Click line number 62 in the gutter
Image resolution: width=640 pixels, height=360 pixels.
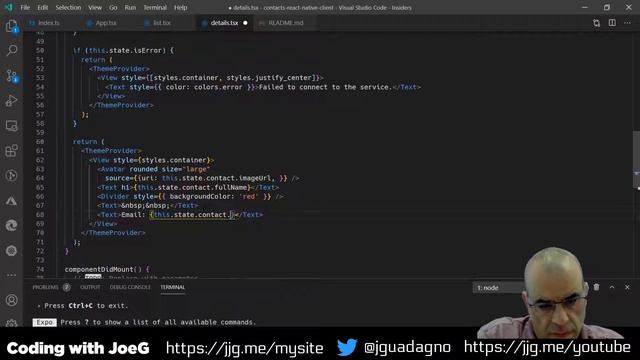click(40, 160)
